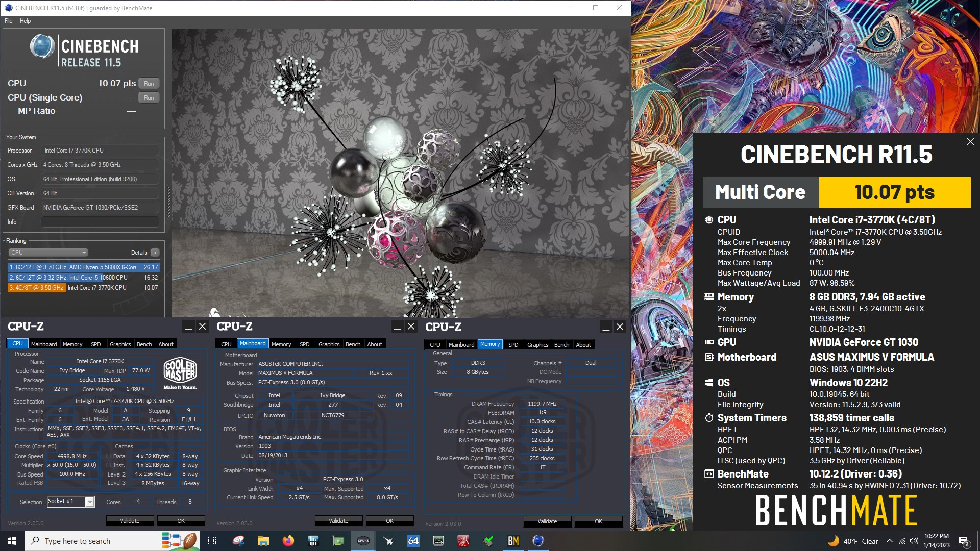Click the GPU icon in BenchMate panel
The image size is (980, 551).
coord(709,342)
